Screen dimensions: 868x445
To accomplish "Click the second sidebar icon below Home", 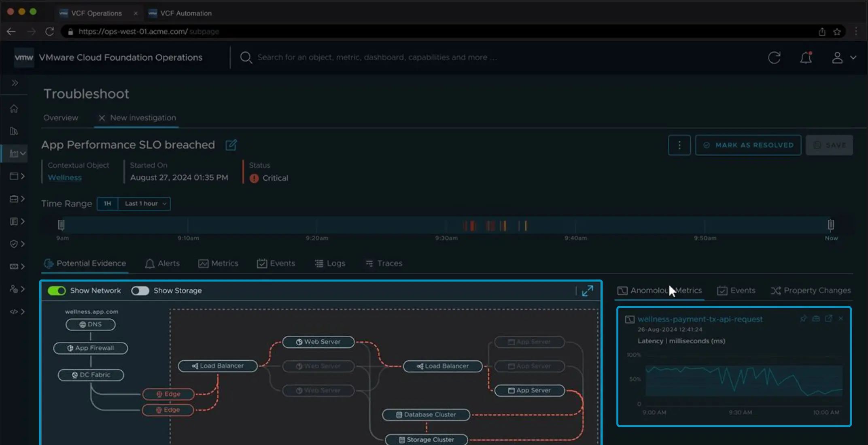I will [x=14, y=131].
